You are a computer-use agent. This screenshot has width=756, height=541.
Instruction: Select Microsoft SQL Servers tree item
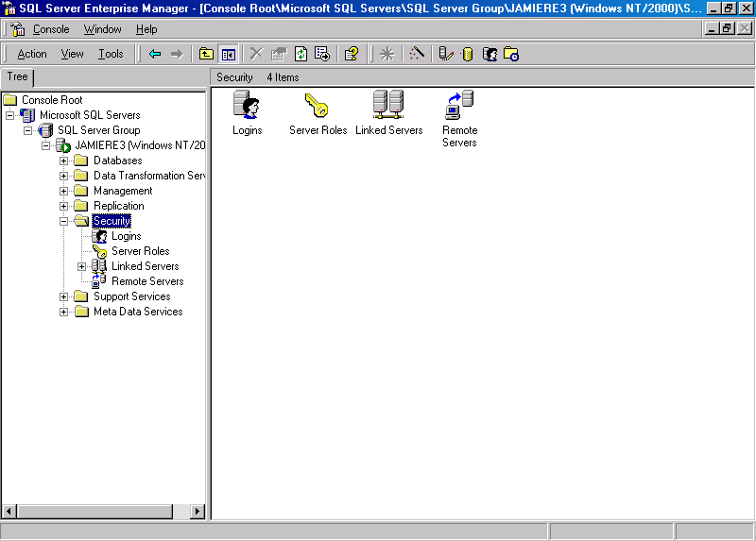[x=90, y=115]
